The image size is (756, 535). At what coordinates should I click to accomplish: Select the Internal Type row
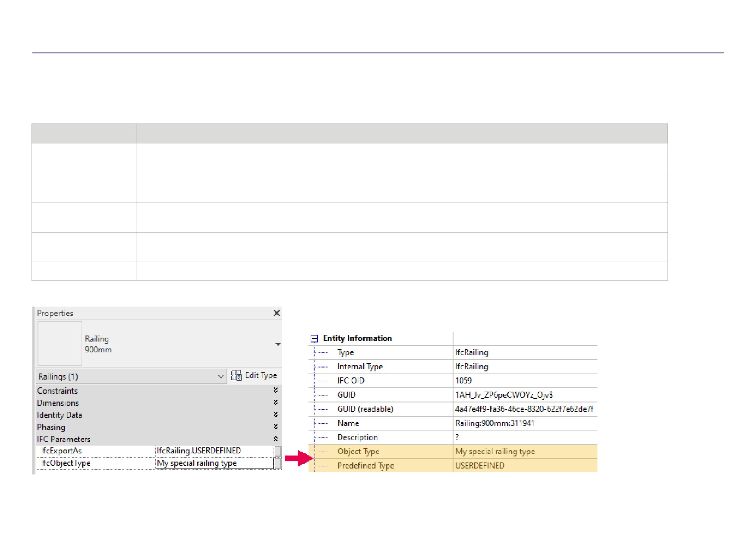[x=453, y=367]
